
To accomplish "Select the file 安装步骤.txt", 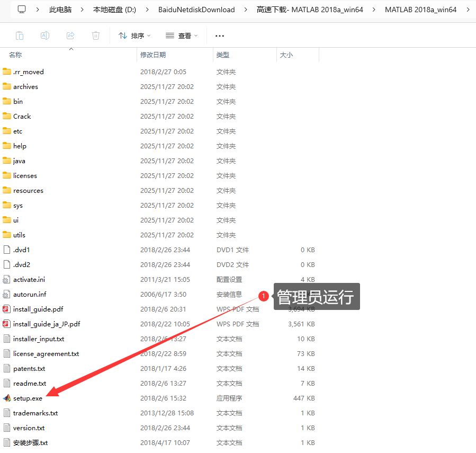I will 30,443.
